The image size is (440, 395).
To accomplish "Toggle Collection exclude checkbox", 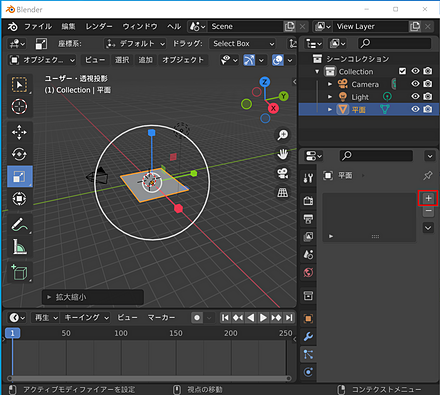I will tap(403, 71).
